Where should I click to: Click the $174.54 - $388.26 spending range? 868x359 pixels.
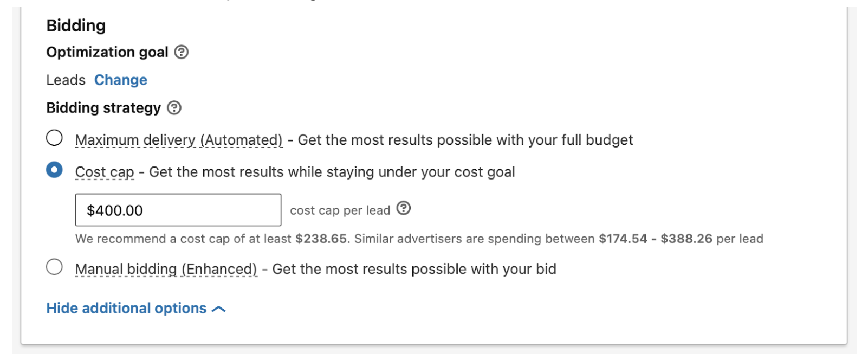[x=656, y=238]
